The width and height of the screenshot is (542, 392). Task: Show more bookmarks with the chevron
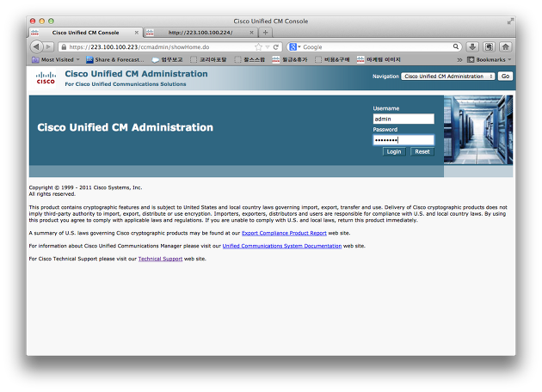(x=459, y=60)
